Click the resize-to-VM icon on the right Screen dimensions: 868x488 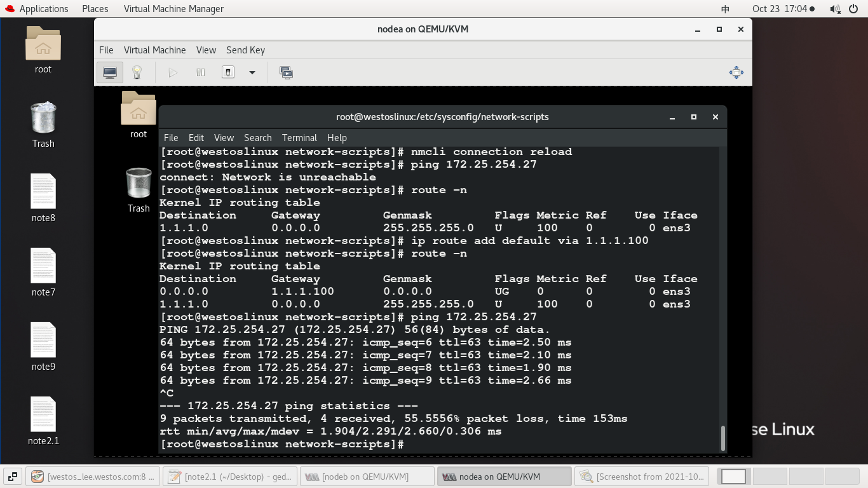(736, 72)
